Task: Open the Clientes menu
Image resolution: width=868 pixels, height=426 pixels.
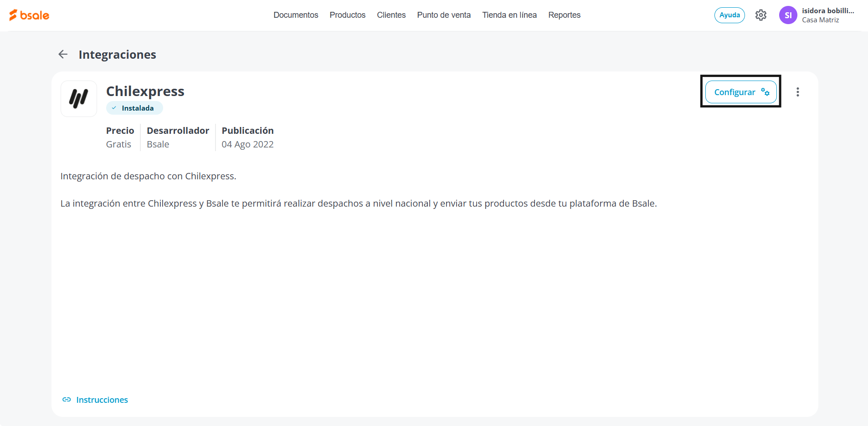Action: click(x=391, y=15)
